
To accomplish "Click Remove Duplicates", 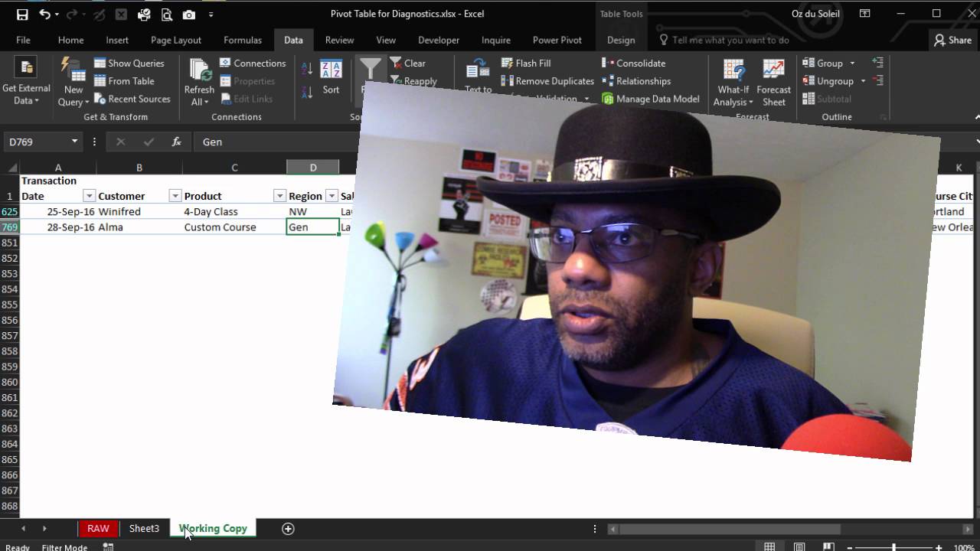I will pos(547,81).
